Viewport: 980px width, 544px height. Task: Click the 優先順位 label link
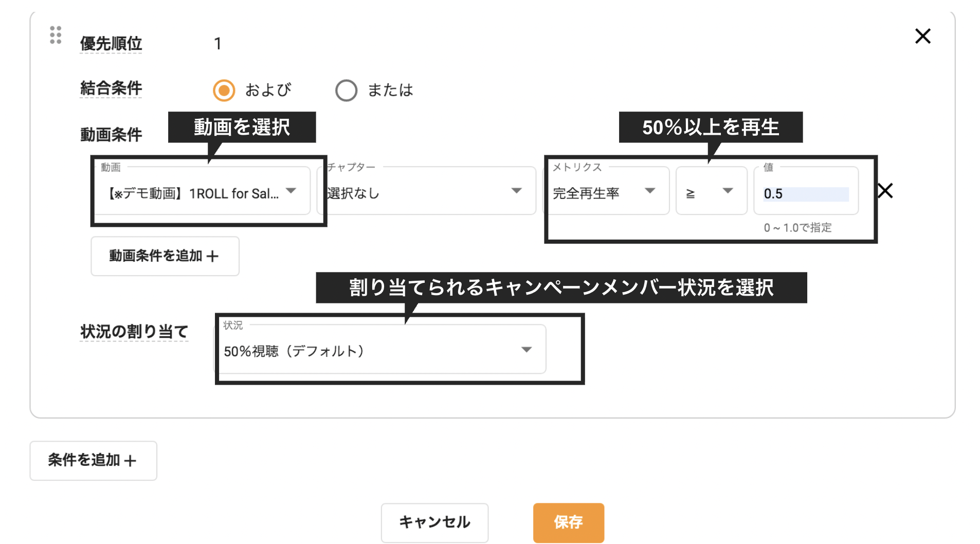click(x=110, y=44)
